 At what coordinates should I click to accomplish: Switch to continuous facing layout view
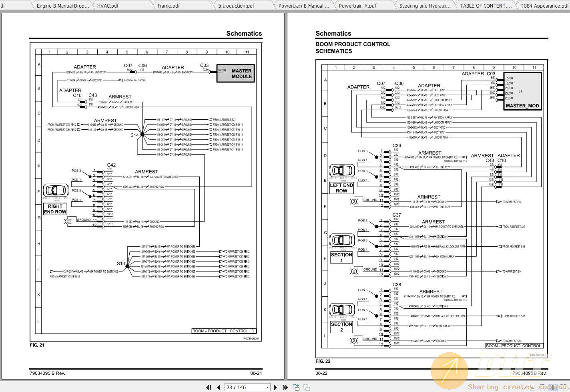(564, 387)
